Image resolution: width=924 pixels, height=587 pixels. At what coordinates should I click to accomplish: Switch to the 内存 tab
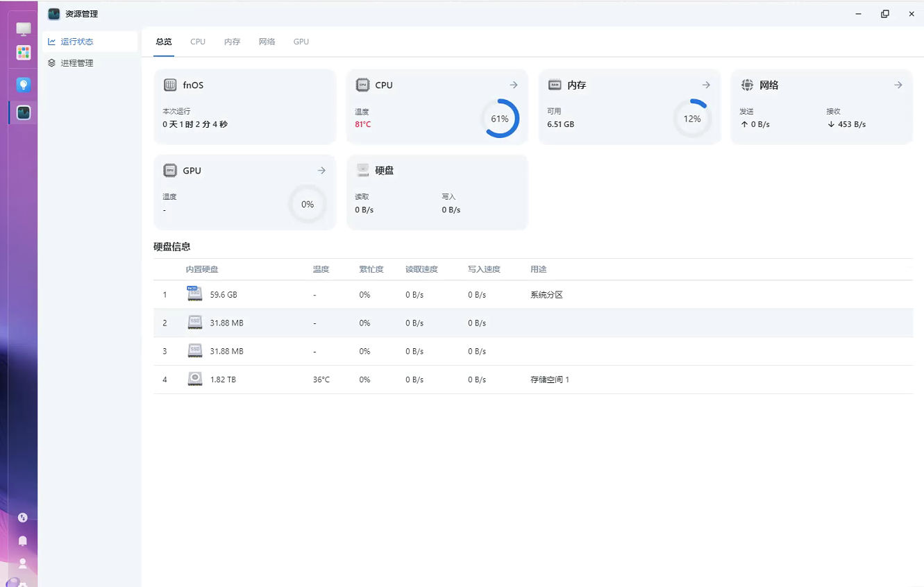click(233, 42)
